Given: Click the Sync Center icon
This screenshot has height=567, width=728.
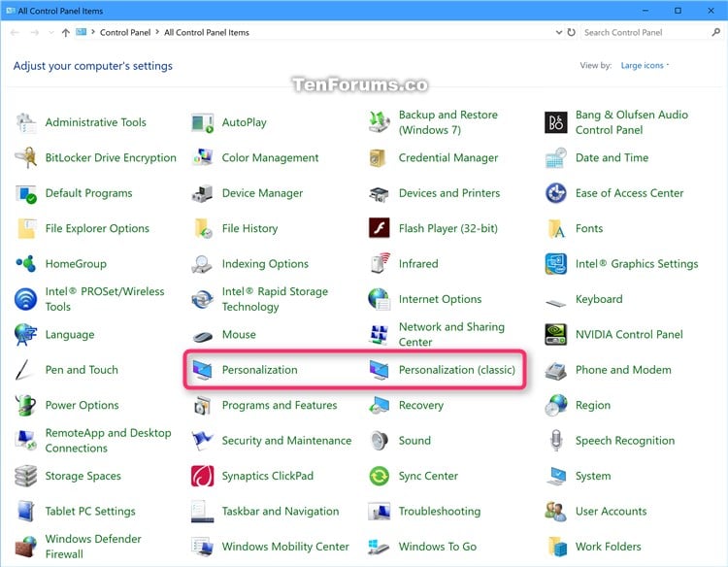Looking at the screenshot, I should (380, 476).
